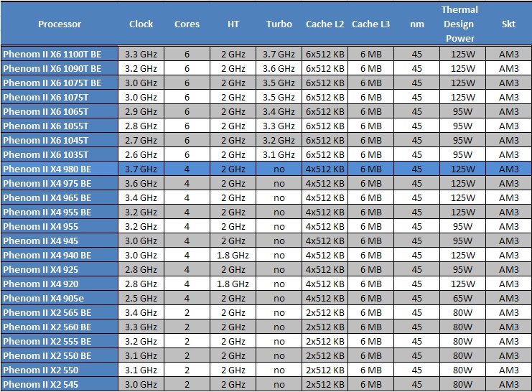Click the Phenom II X2 545 processor cell

click(60, 384)
